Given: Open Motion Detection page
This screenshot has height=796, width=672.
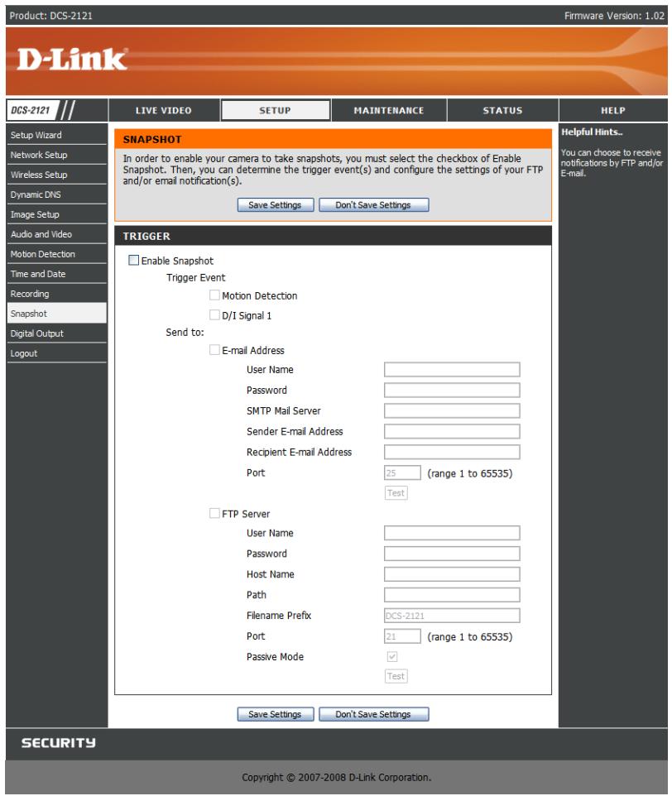Looking at the screenshot, I should (57, 254).
